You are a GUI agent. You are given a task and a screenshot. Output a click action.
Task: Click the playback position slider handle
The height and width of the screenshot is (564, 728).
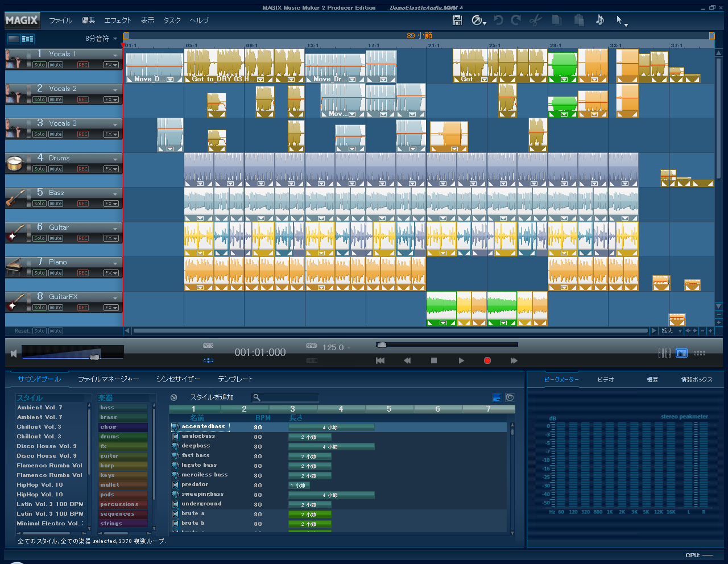pos(382,345)
